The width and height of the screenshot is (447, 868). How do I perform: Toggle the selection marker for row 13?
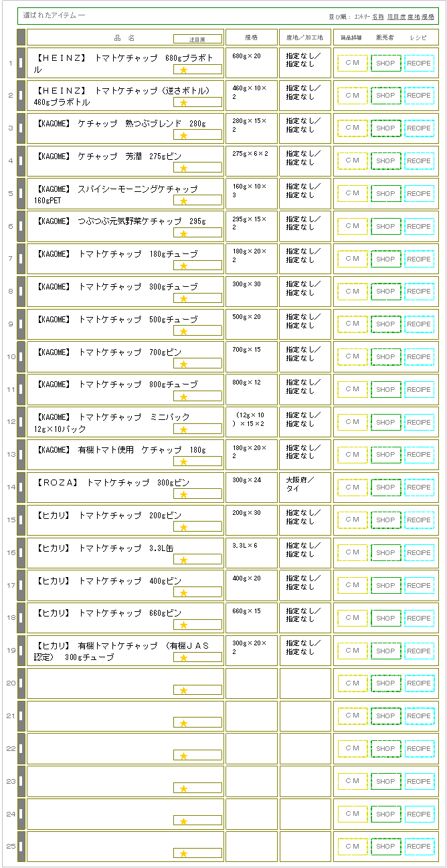[x=21, y=455]
